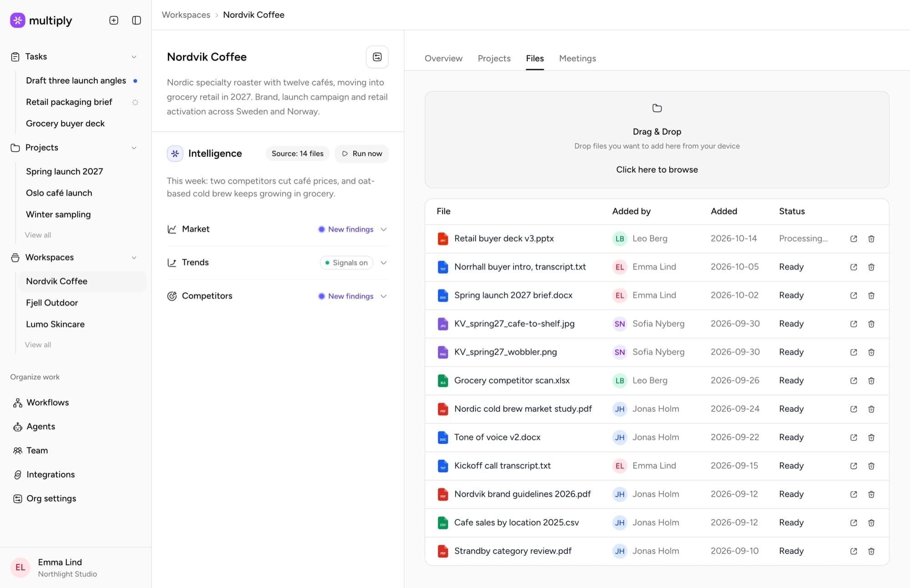Select the Files tab

(535, 58)
